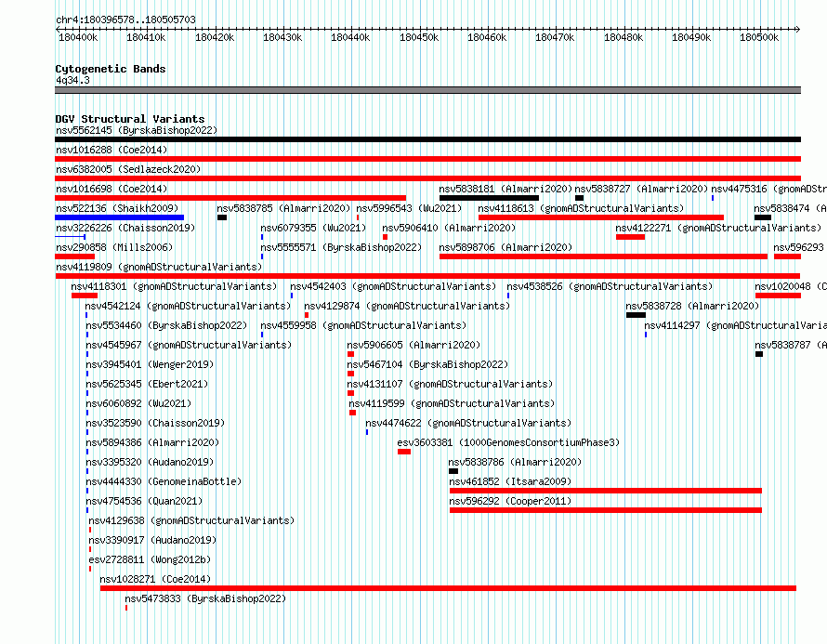This screenshot has height=644, width=827.
Task: Open the nsv522136 (Shaikh2009) label
Action: tap(118, 208)
